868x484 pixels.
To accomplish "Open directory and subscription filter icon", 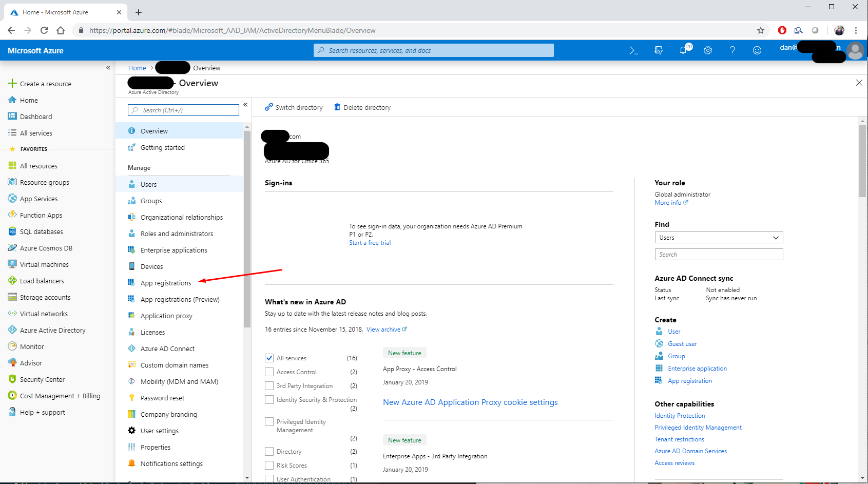I will click(659, 50).
